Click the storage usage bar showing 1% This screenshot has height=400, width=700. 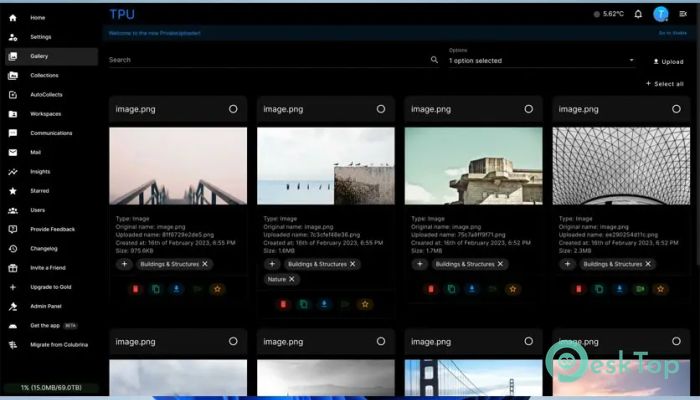51,388
